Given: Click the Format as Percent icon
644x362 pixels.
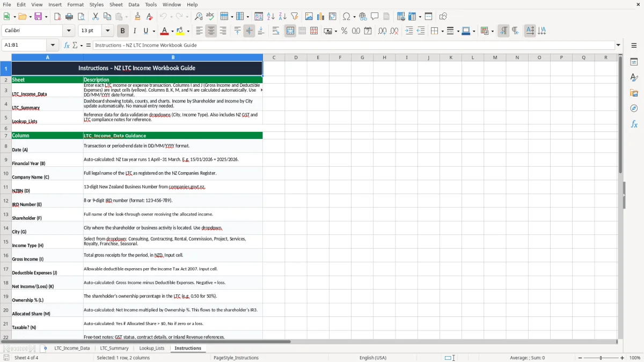Looking at the screenshot, I should tap(344, 31).
